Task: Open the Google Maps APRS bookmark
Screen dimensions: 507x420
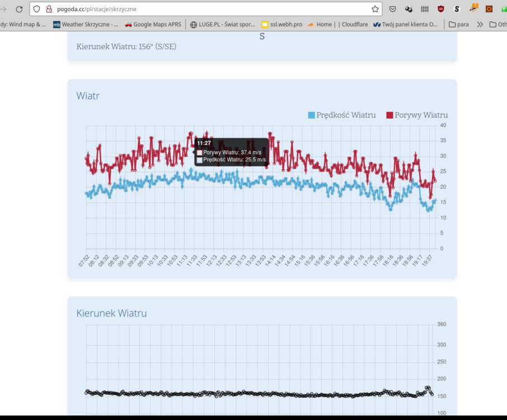Action: [x=154, y=25]
